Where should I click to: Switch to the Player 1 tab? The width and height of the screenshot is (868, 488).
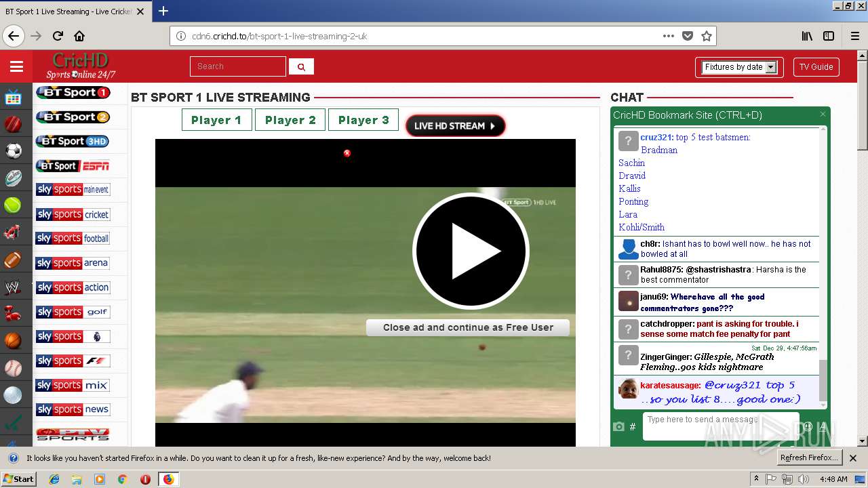pos(216,120)
